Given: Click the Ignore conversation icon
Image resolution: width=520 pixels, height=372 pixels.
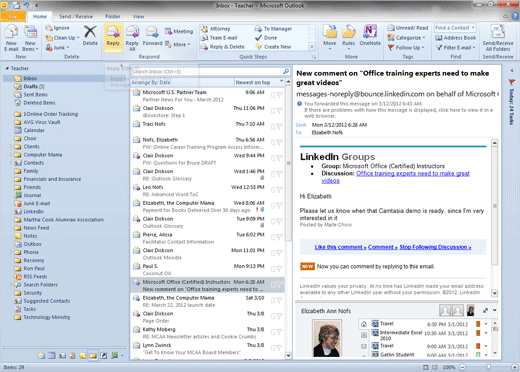Looking at the screenshot, I should click(x=49, y=28).
